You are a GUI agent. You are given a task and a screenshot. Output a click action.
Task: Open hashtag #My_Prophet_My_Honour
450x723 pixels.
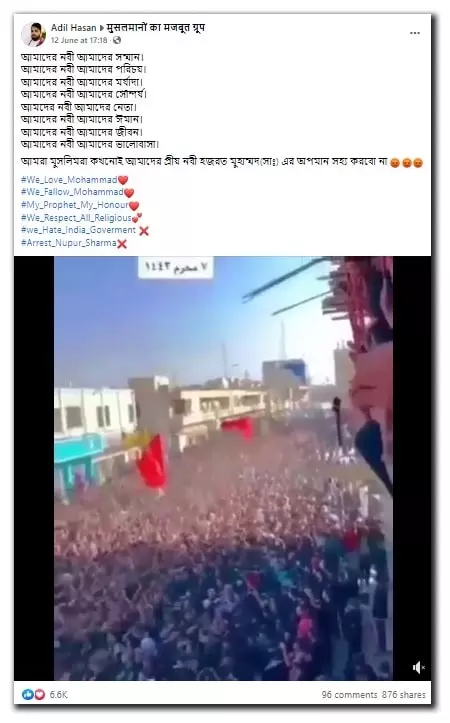coord(75,205)
